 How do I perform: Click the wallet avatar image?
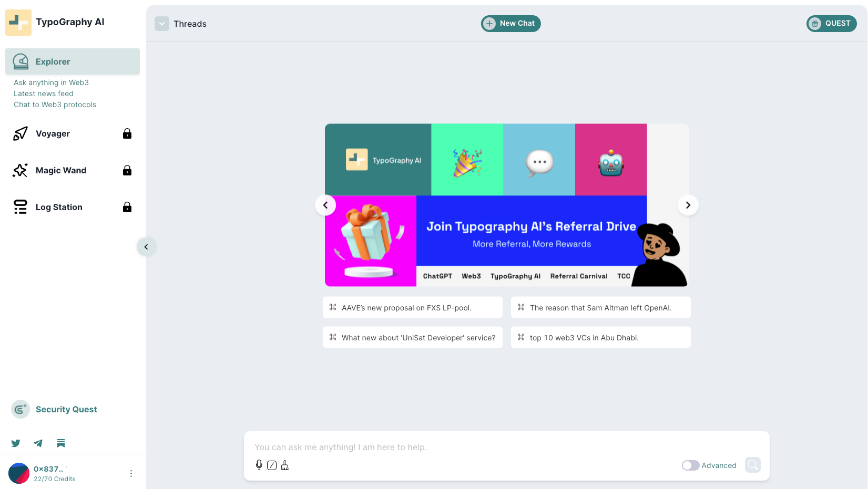pyautogui.click(x=19, y=473)
